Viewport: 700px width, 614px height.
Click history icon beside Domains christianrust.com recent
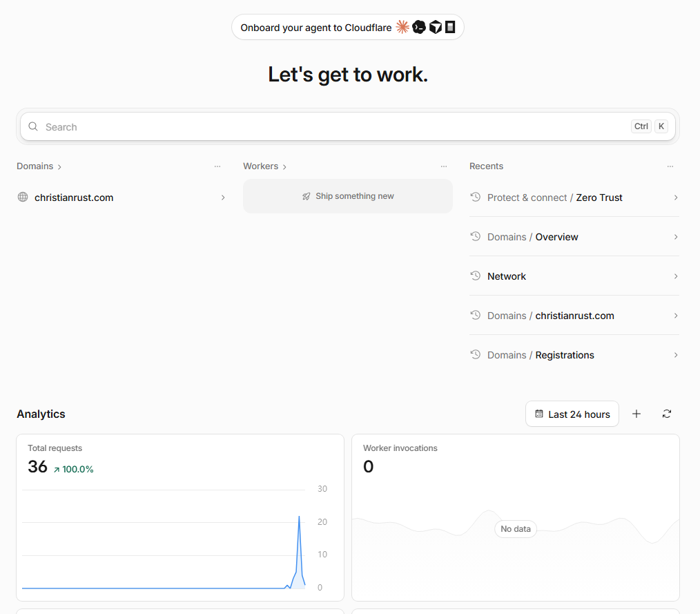click(x=476, y=315)
